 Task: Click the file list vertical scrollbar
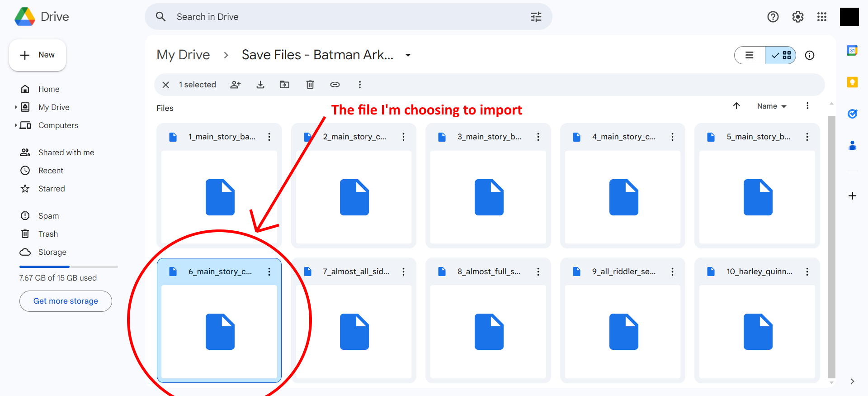pyautogui.click(x=831, y=247)
